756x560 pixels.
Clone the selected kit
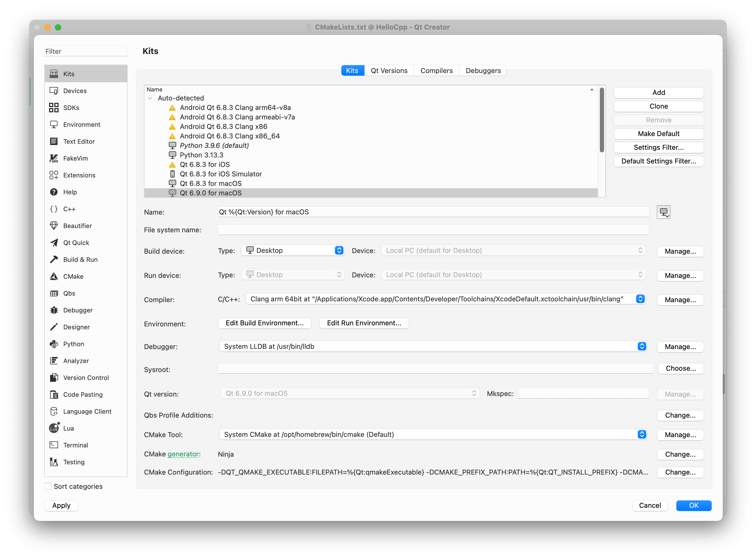click(659, 107)
